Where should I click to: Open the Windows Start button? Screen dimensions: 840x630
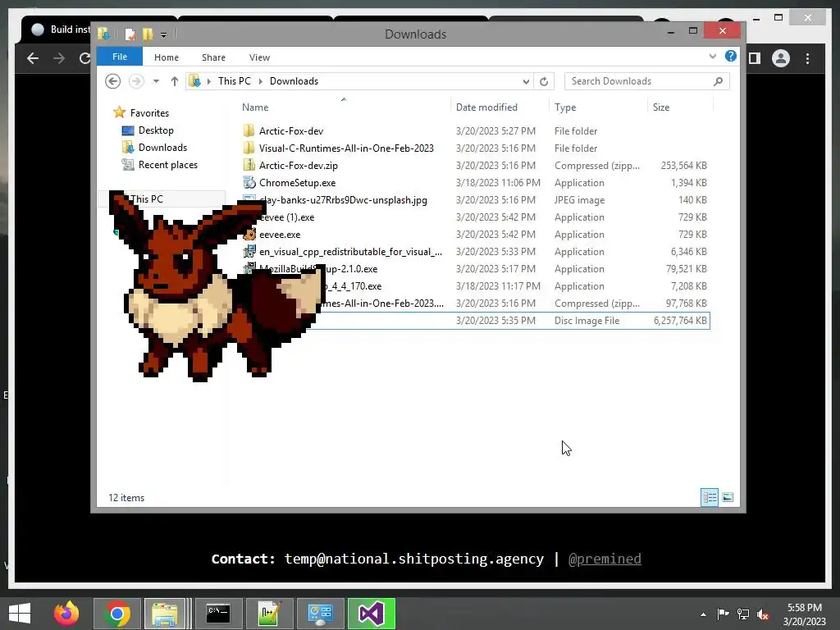(x=20, y=614)
